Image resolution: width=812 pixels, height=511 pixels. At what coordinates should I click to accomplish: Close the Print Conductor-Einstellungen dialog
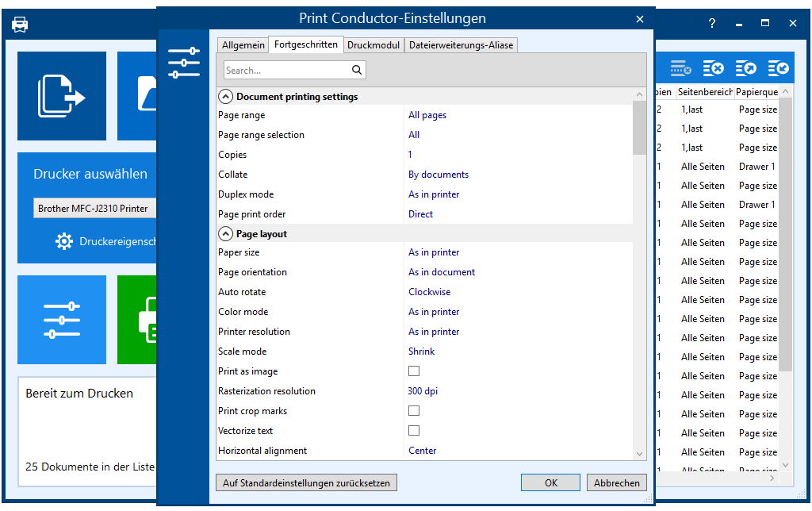[640, 19]
